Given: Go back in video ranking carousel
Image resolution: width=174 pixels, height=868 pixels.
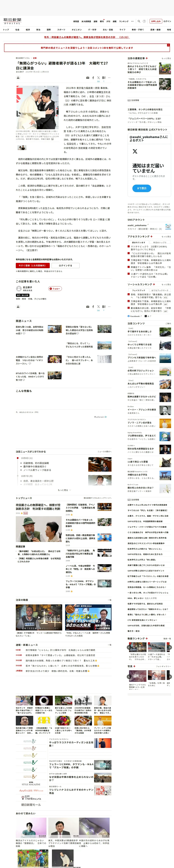Looking at the screenshot, I should pyautogui.click(x=129, y=647).
